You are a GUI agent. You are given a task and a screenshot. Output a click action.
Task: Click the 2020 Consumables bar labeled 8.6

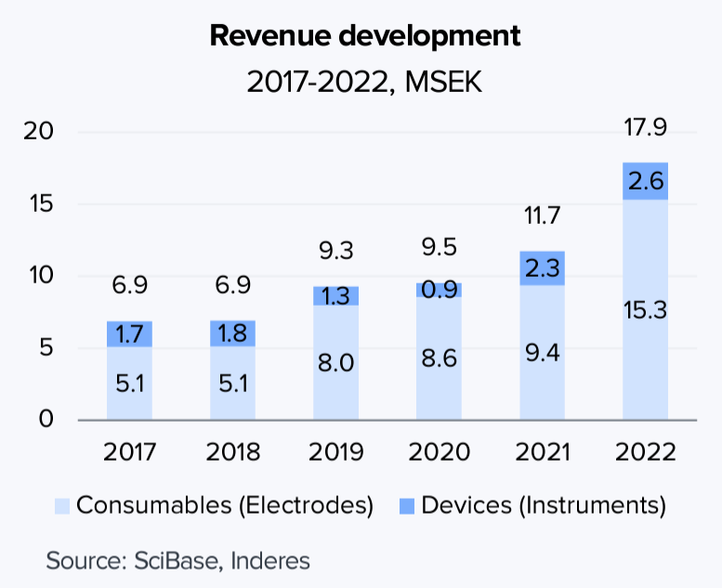439,359
